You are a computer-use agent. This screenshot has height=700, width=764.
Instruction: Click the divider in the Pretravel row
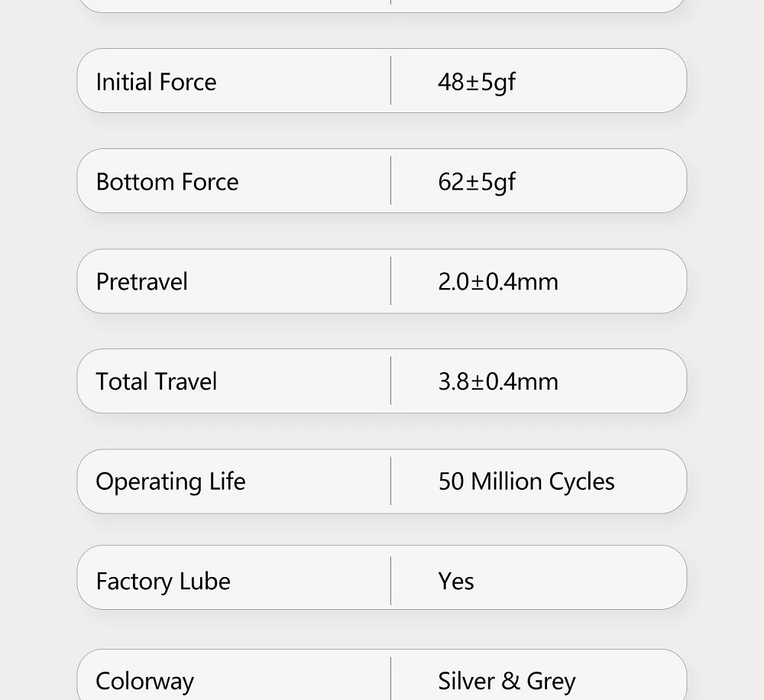pyautogui.click(x=391, y=281)
